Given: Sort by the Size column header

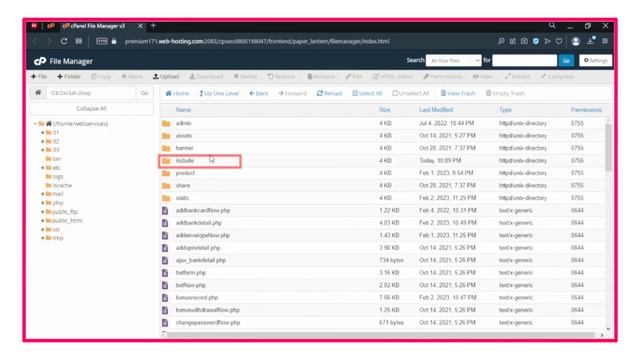Looking at the screenshot, I should pos(384,110).
